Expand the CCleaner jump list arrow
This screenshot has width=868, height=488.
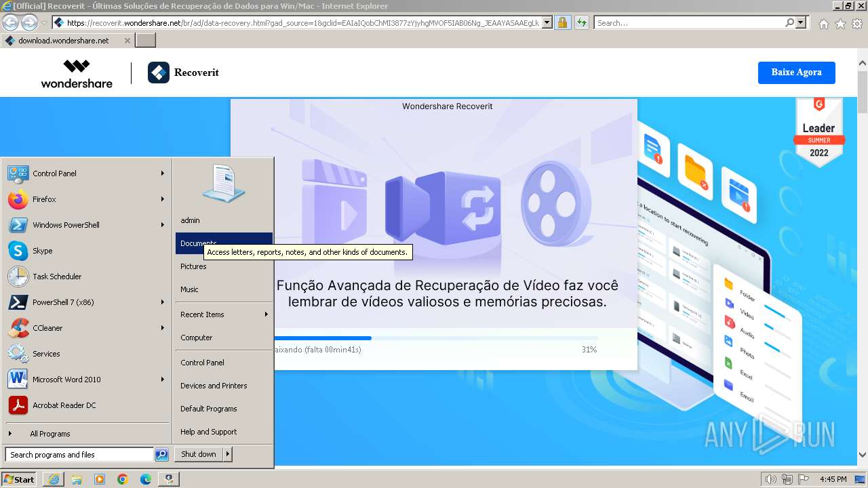coord(163,328)
